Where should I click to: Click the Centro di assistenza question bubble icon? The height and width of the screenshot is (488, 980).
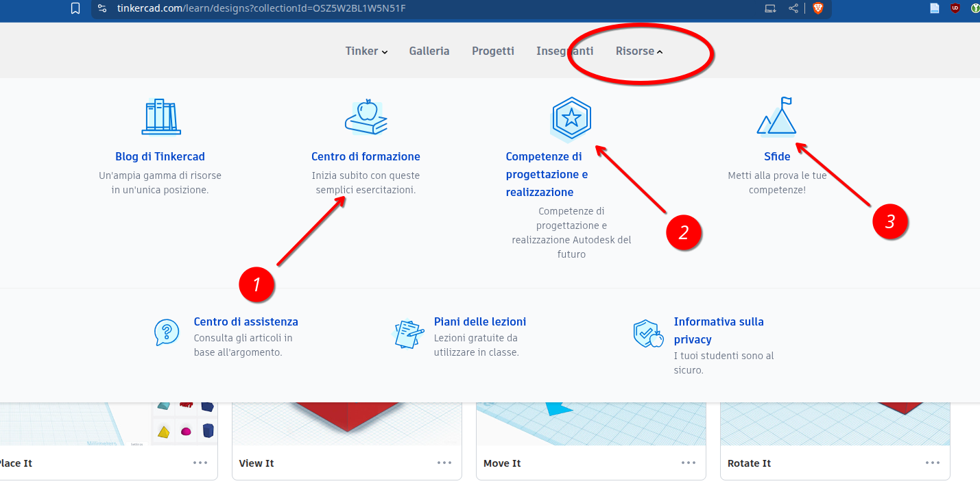167,332
